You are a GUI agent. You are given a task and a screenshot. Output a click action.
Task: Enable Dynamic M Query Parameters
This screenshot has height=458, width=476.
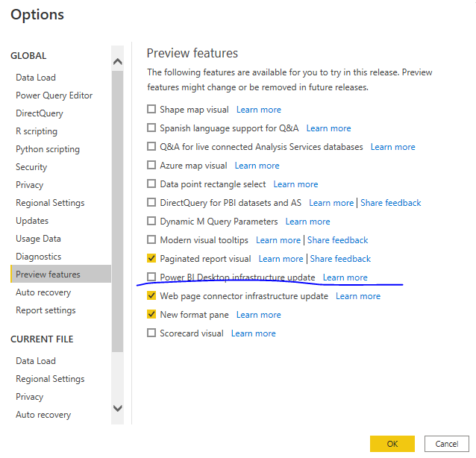[x=151, y=221]
